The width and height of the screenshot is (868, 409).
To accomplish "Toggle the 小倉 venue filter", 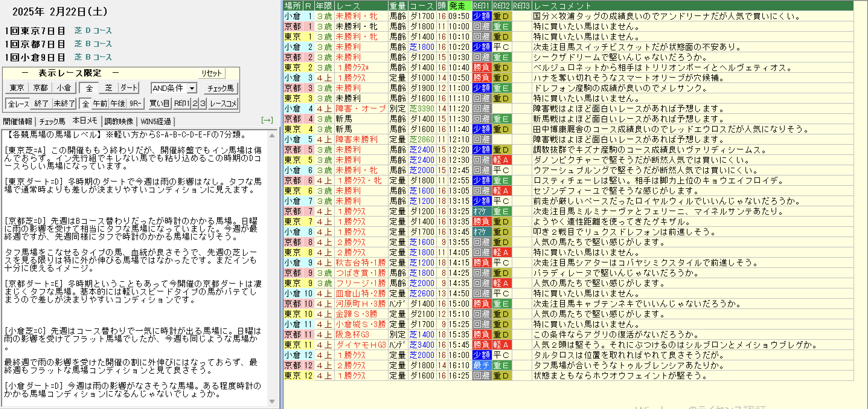I will tap(64, 88).
